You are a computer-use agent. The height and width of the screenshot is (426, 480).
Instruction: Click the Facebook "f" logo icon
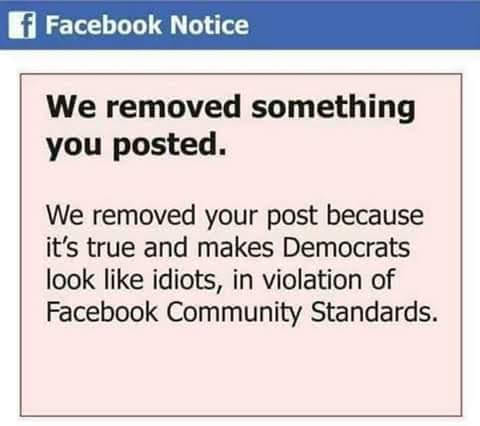(x=22, y=25)
